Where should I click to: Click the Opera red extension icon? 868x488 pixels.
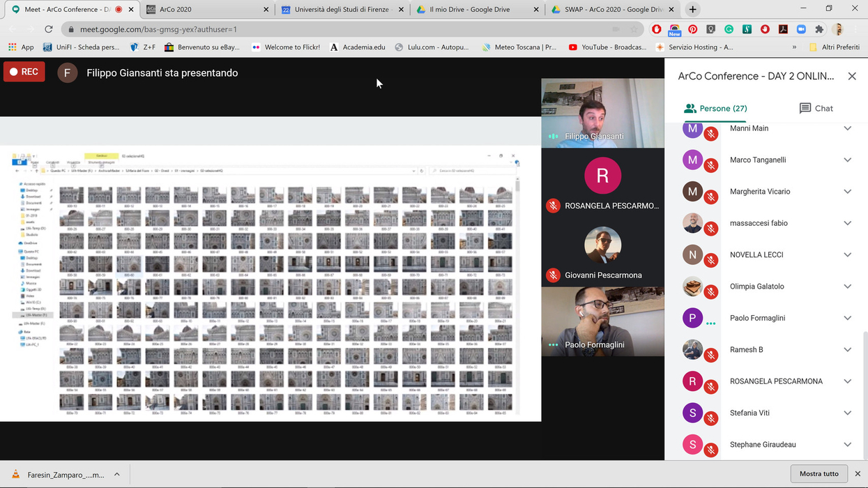tap(656, 29)
